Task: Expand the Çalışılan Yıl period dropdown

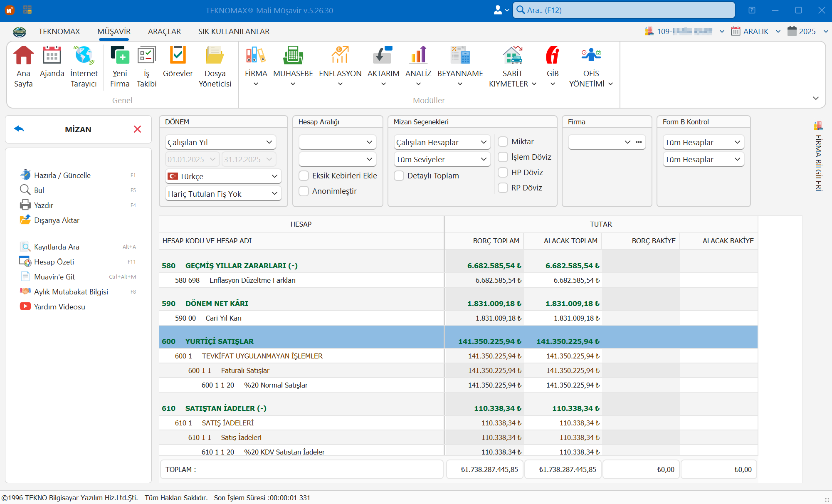Action: tap(220, 142)
